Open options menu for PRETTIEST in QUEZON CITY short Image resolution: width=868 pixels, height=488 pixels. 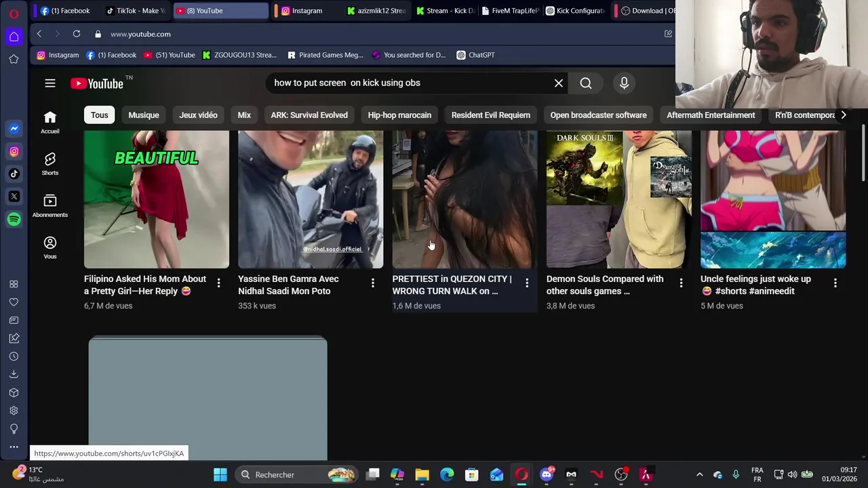pyautogui.click(x=527, y=283)
